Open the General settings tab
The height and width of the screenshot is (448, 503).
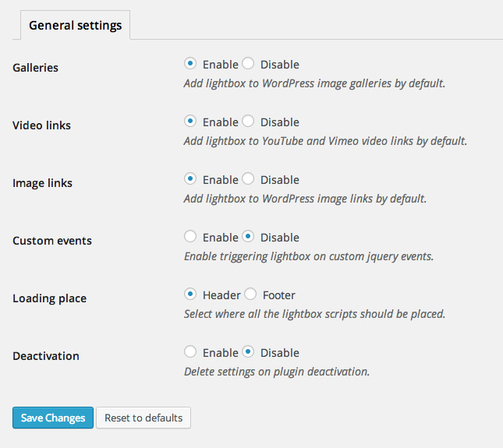click(76, 25)
